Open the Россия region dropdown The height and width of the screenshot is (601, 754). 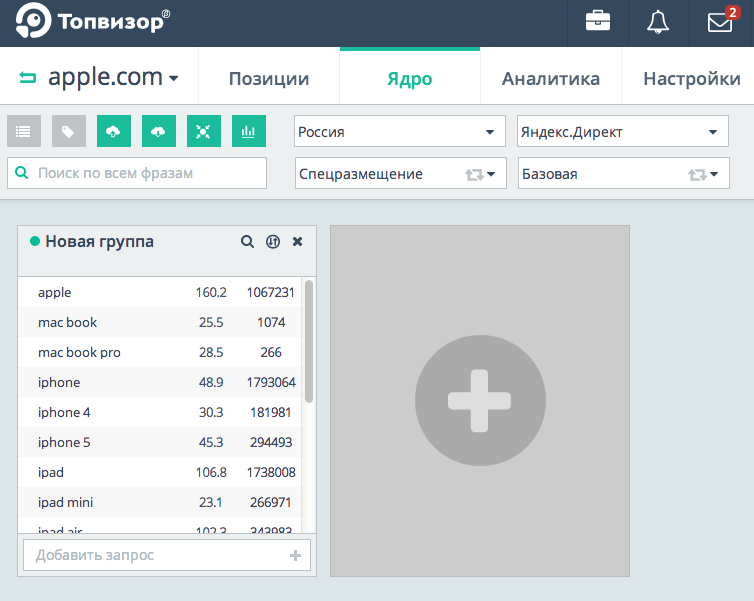(401, 131)
